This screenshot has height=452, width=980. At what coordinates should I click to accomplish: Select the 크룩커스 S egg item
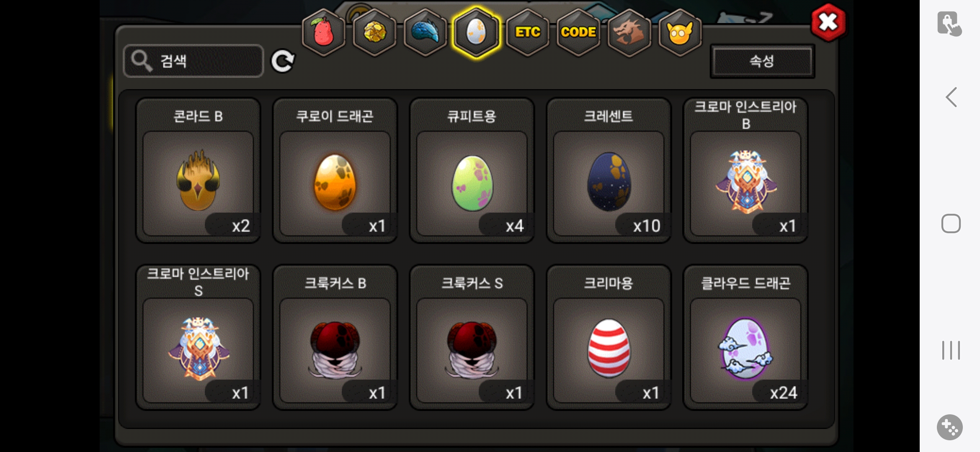pyautogui.click(x=472, y=337)
